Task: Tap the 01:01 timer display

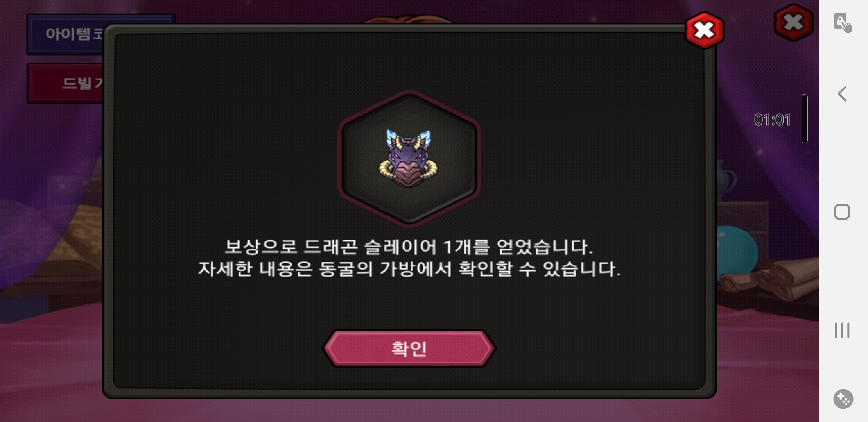Action: coord(773,120)
